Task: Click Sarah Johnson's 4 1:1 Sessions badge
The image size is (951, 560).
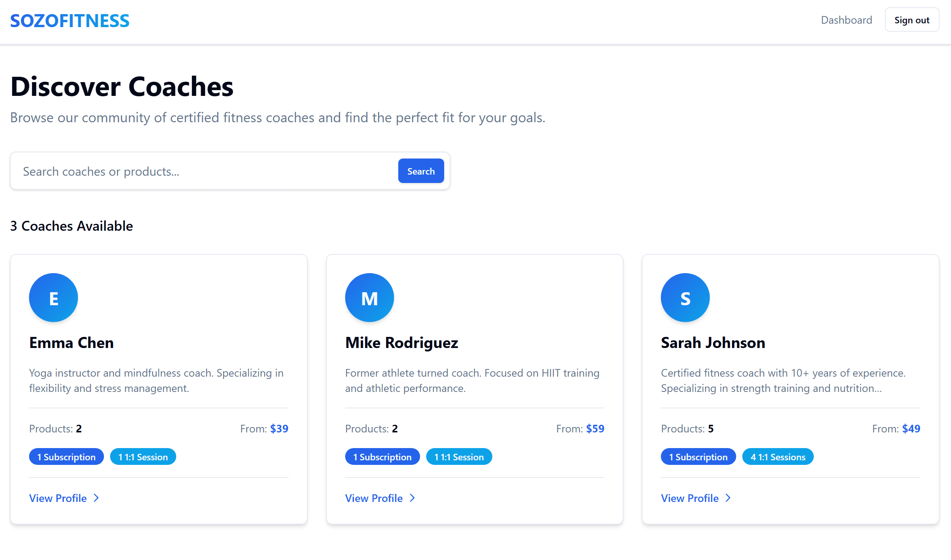Action: 777,457
